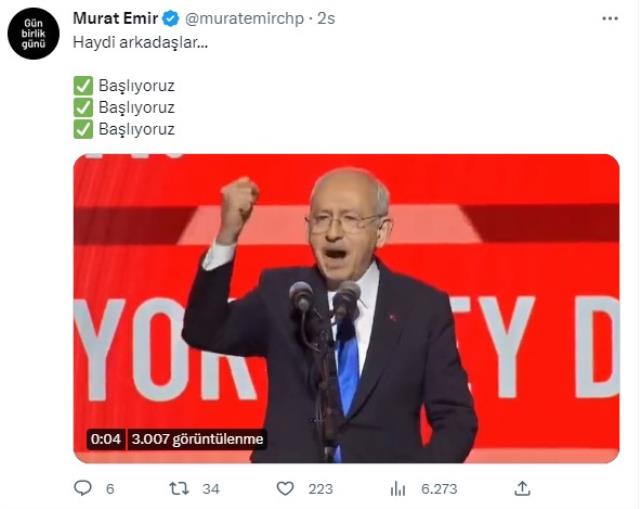Screen dimensions: 640x509
Task: Click the third green checkmark emoji
Action: pos(83,129)
